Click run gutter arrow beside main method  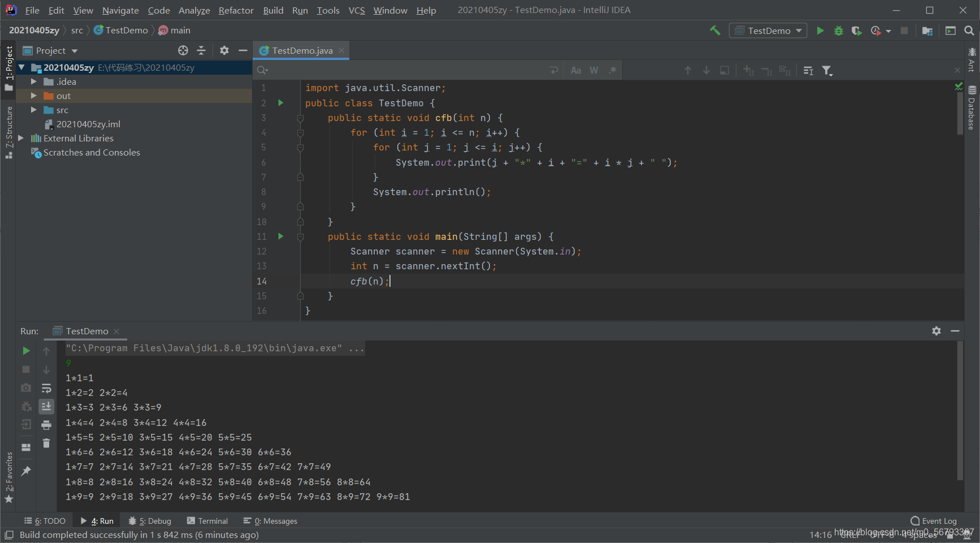click(x=280, y=236)
